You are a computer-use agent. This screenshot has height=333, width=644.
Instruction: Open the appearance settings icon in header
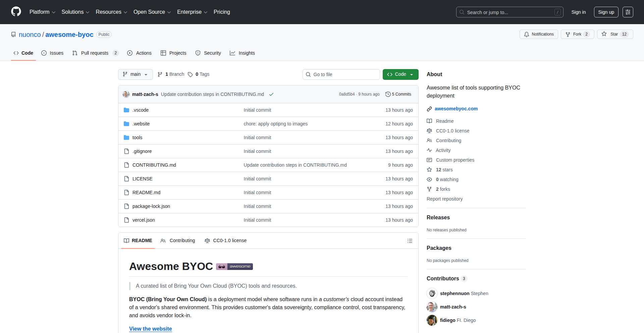tap(628, 12)
